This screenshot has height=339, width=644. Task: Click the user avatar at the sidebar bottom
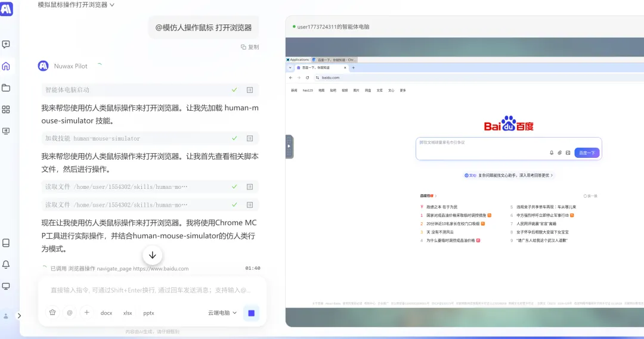coord(6,316)
